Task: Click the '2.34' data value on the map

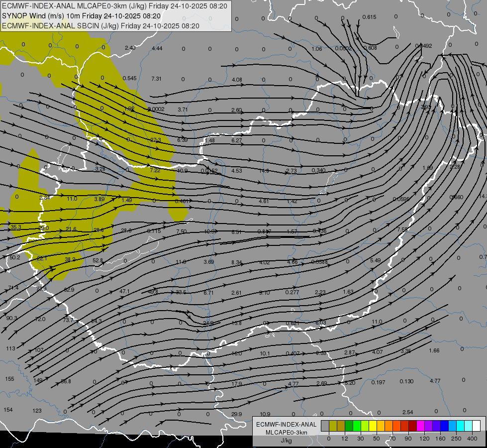Action: (x=45, y=198)
